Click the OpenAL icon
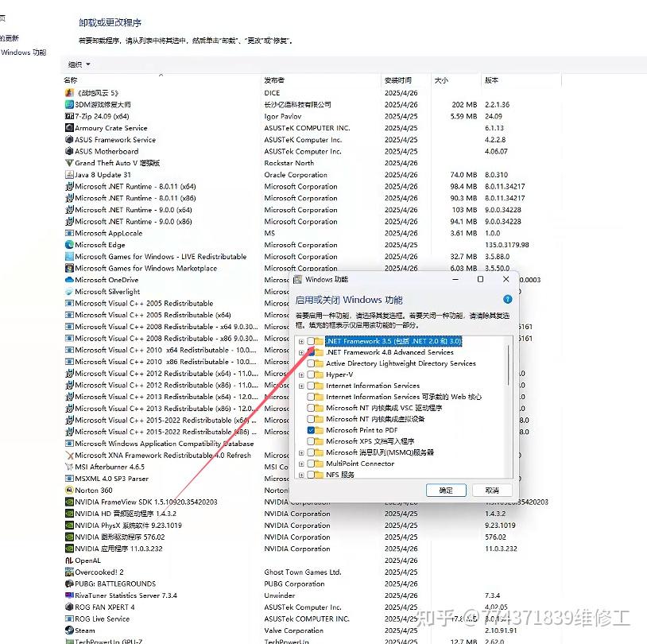The height and width of the screenshot is (644, 647). 69,561
